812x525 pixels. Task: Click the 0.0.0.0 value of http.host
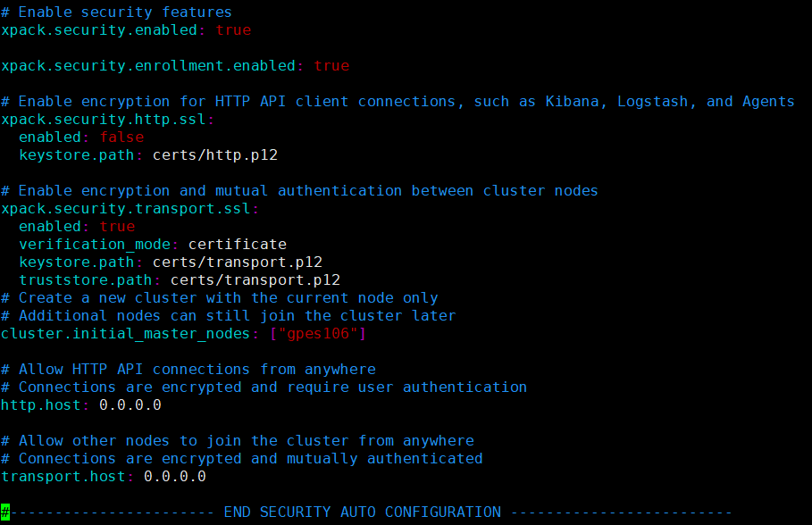pyautogui.click(x=130, y=404)
